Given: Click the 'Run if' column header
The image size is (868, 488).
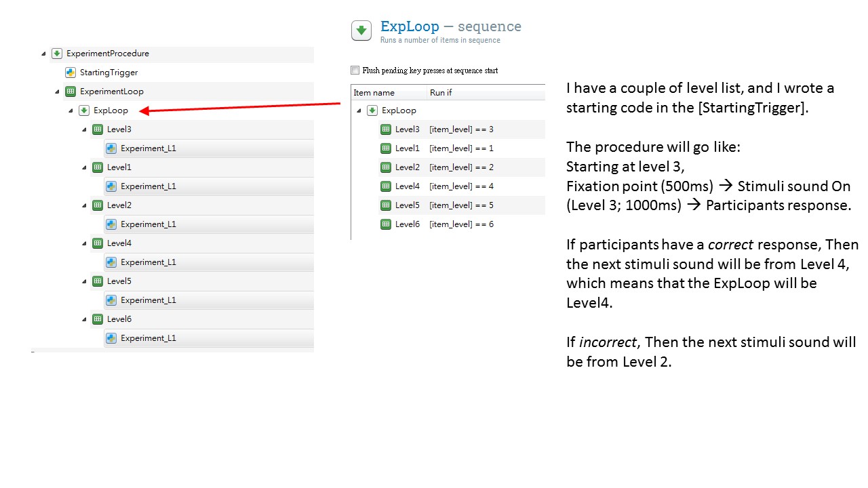Looking at the screenshot, I should click(486, 93).
